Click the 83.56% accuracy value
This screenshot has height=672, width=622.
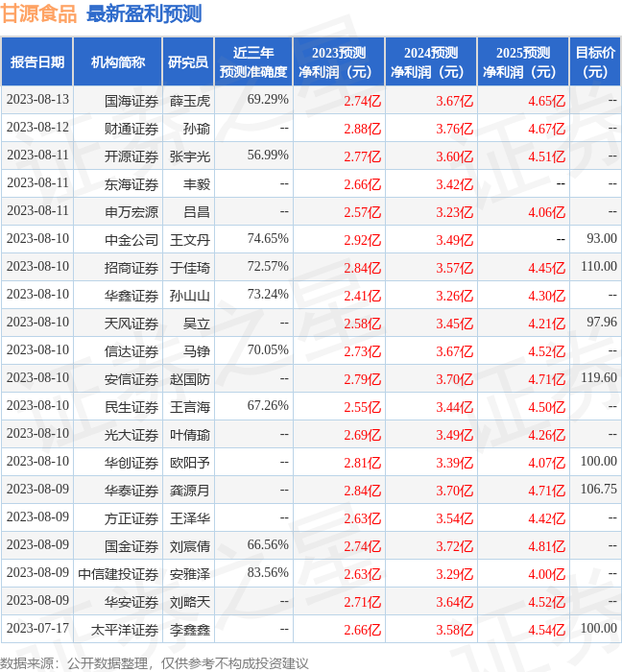coord(268,573)
